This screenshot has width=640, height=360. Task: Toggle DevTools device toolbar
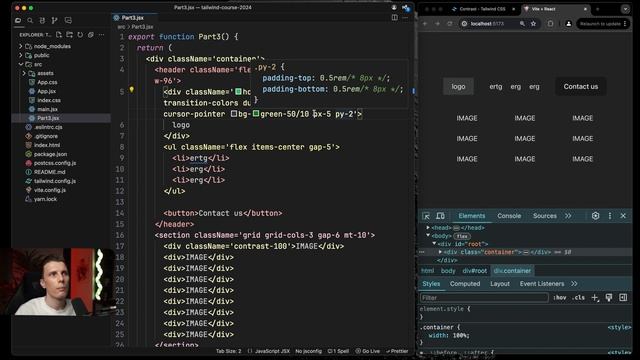(440, 216)
